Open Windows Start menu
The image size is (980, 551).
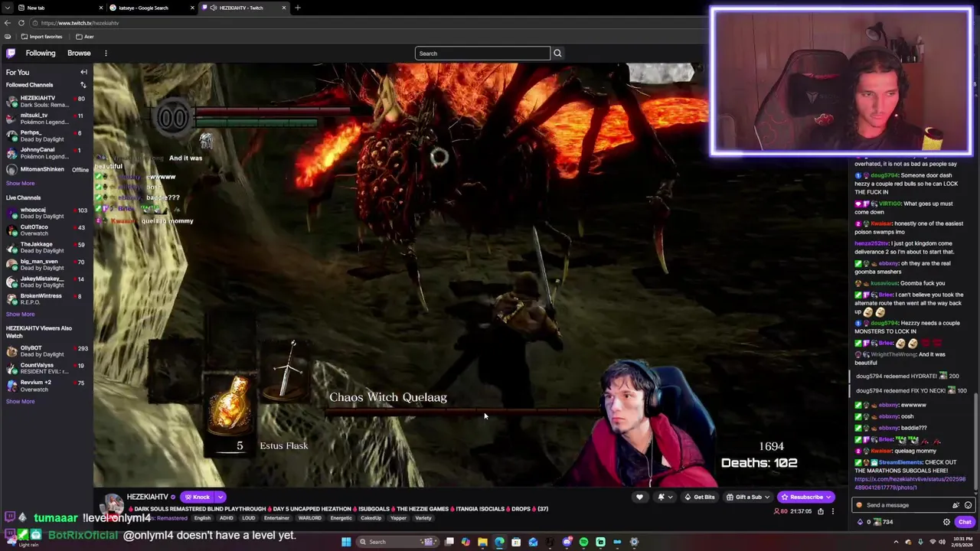pyautogui.click(x=346, y=542)
